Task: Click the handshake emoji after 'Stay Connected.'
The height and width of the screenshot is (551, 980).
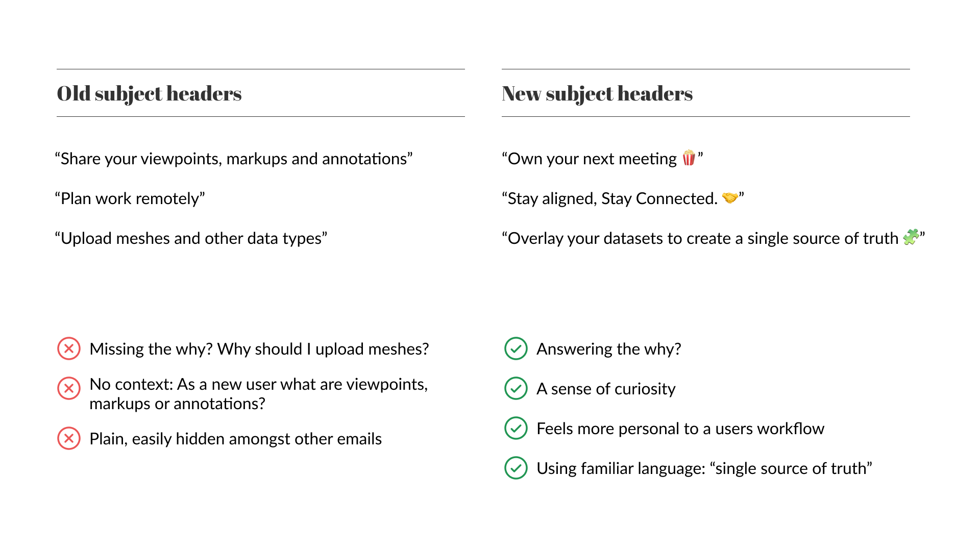Action: pyautogui.click(x=730, y=197)
